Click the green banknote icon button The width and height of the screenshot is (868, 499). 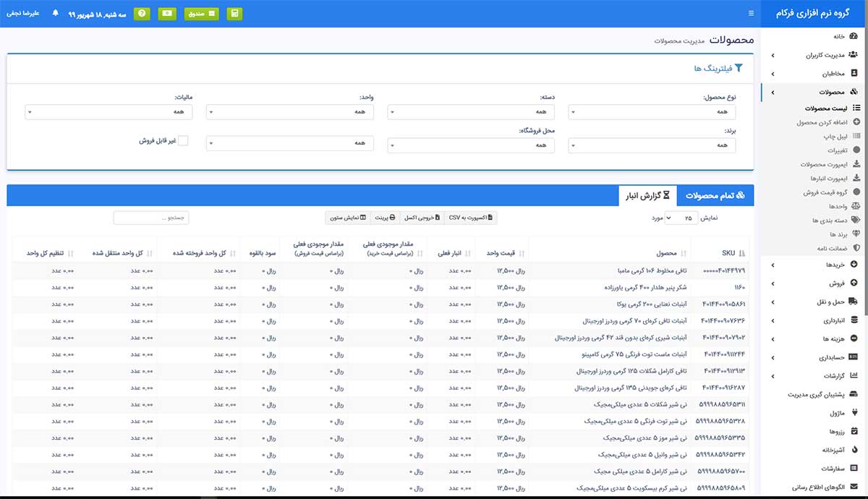tap(168, 14)
